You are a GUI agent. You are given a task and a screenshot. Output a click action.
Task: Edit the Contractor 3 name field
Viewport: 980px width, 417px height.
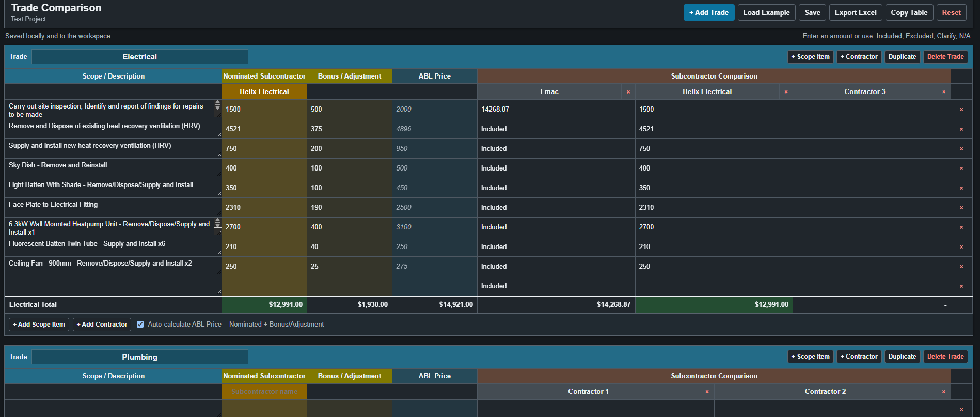coord(865,92)
